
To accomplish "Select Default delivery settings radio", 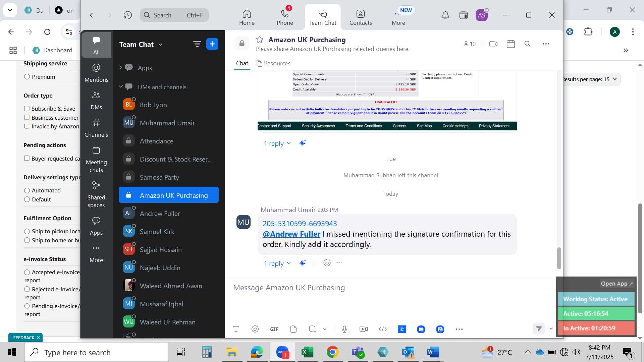I will (27, 199).
